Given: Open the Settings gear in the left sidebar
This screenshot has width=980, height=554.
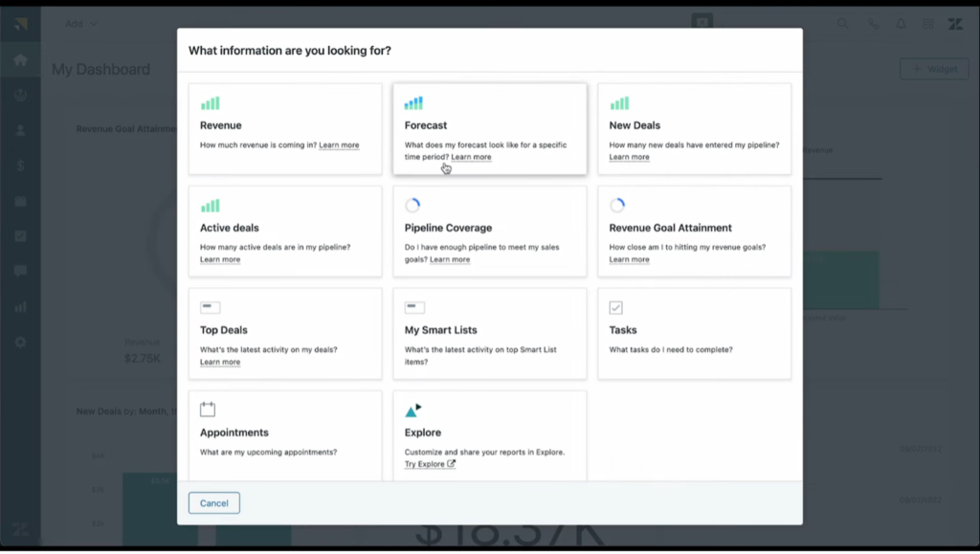Looking at the screenshot, I should coord(21,342).
